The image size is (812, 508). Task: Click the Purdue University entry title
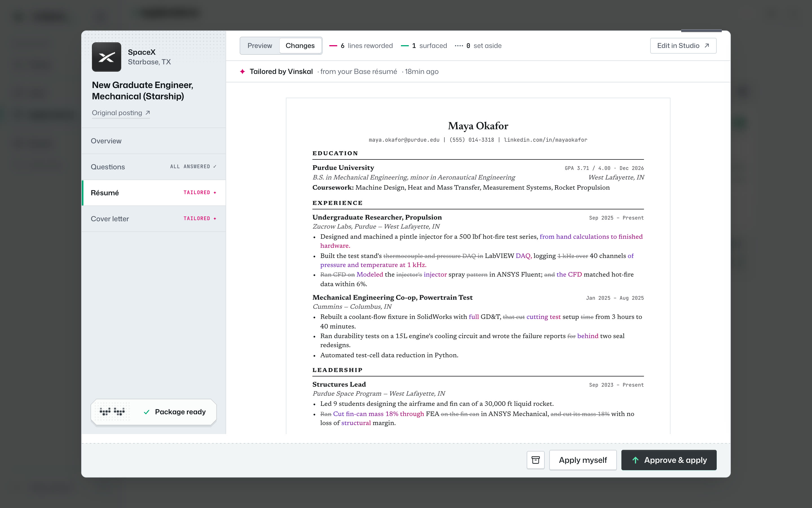343,168
